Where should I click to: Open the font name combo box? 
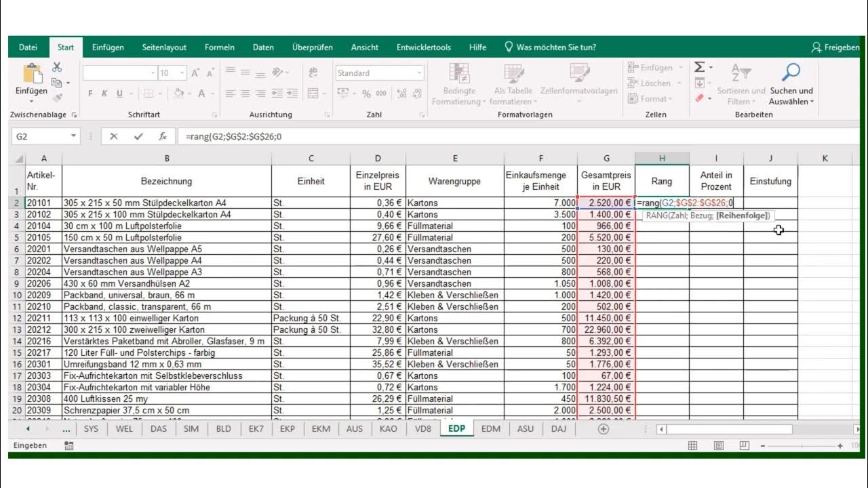point(120,73)
